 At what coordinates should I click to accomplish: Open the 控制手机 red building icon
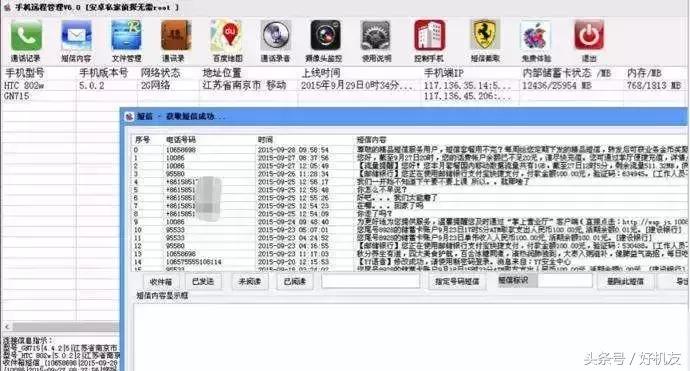click(x=429, y=35)
